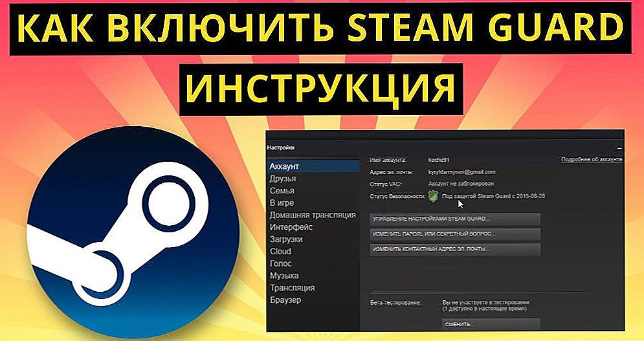This screenshot has width=644, height=341.
Task: Click Аккаунт не заблокирован status text
Action: pos(461,184)
